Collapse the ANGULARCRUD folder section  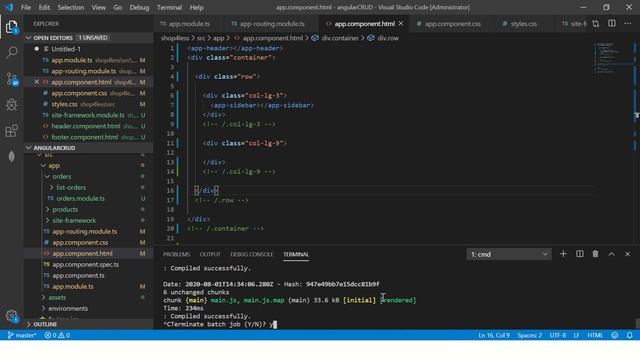click(89, 148)
